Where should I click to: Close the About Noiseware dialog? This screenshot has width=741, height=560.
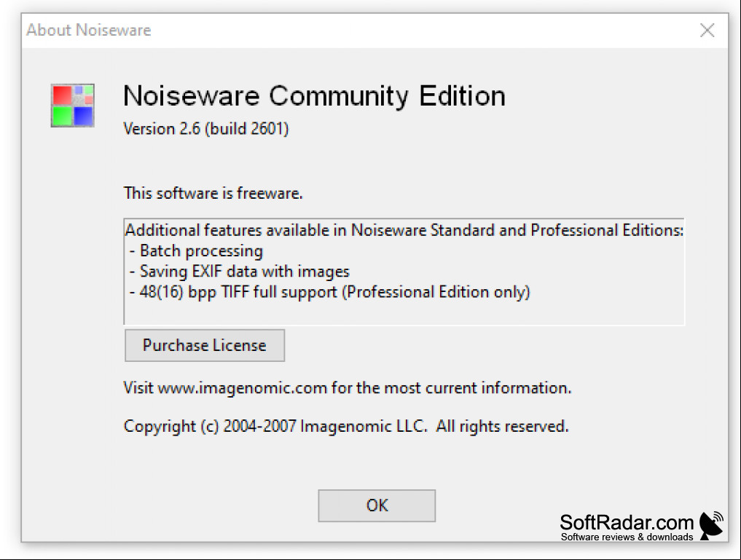coord(707,30)
